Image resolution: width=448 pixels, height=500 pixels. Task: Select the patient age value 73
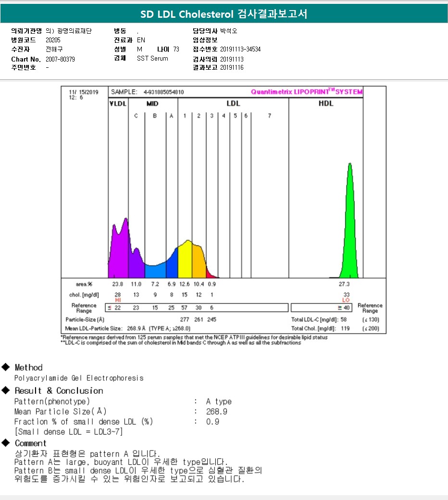(x=176, y=49)
